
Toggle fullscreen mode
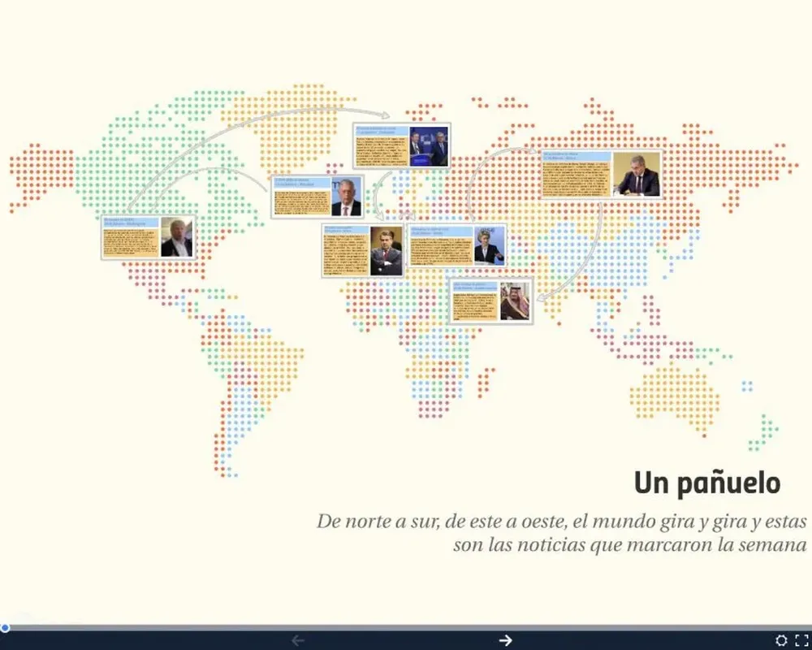click(801, 640)
